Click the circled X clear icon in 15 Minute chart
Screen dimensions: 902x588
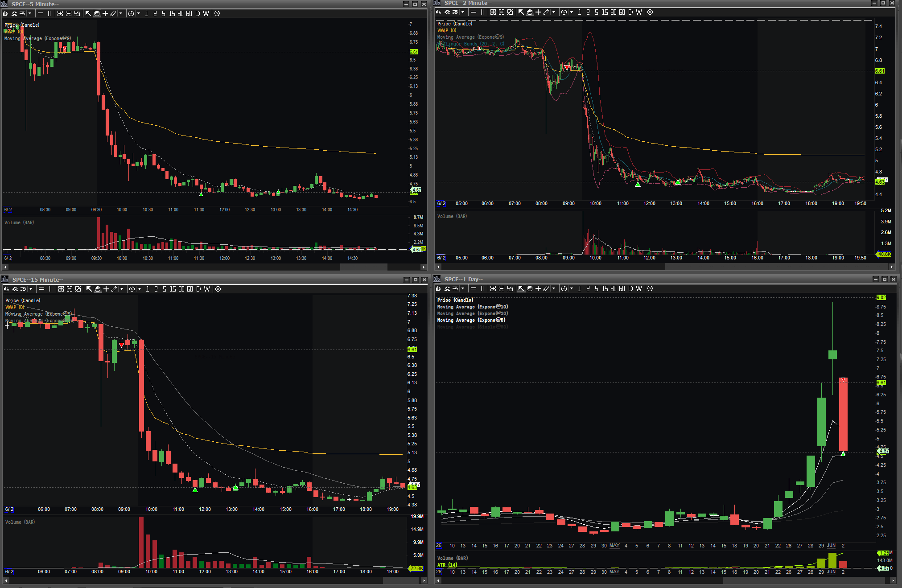(x=218, y=289)
